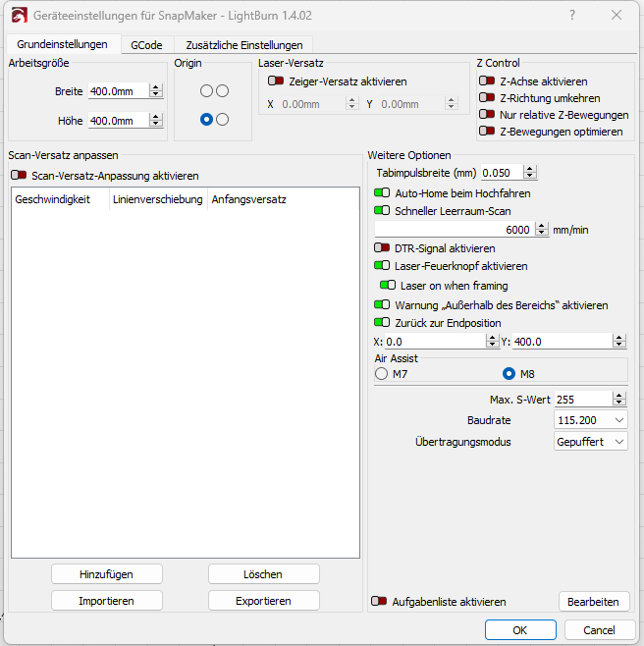Viewport: 644px width, 646px height.
Task: Click the Geschwindigkeit column header
Action: click(60, 199)
